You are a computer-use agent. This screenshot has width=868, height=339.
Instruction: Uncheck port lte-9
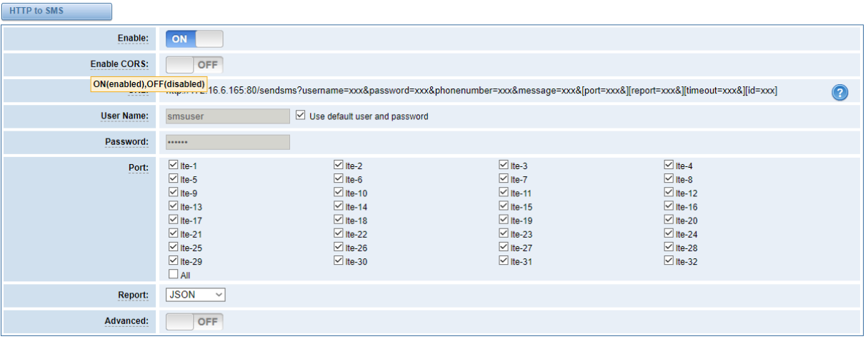[x=174, y=192]
